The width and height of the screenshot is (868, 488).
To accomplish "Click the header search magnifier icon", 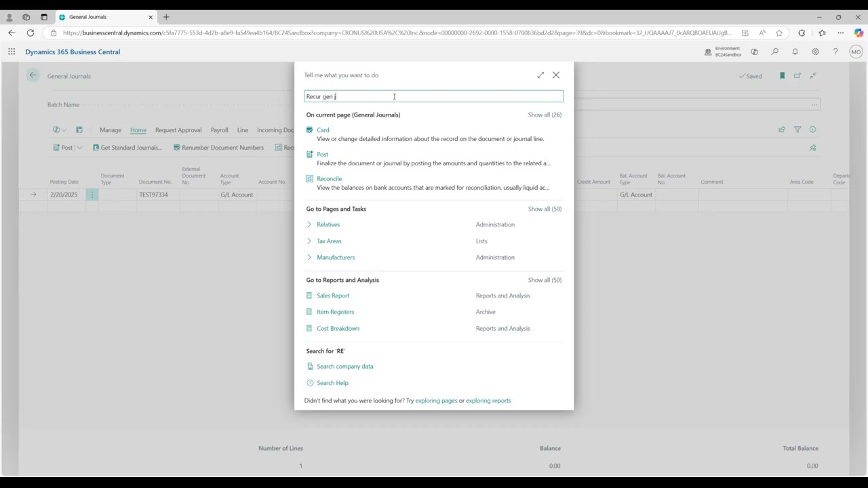I will pyautogui.click(x=774, y=52).
